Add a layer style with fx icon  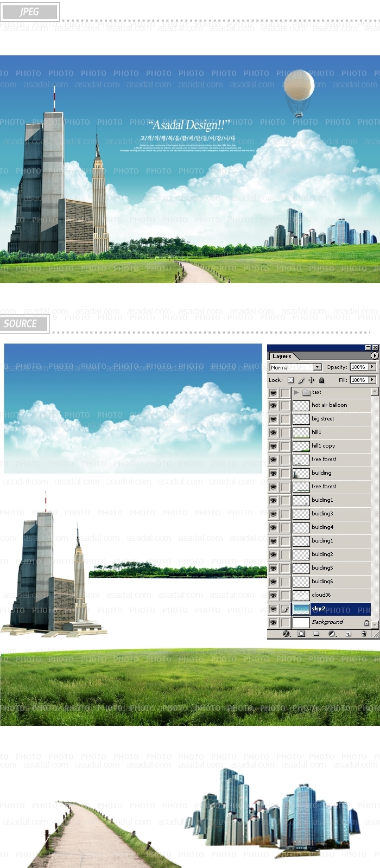coord(287,634)
